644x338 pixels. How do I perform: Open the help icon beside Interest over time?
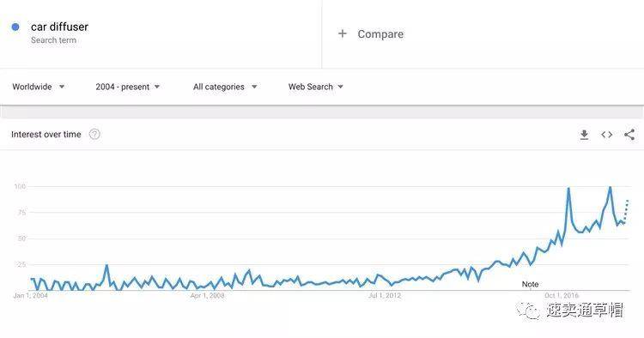coord(94,134)
